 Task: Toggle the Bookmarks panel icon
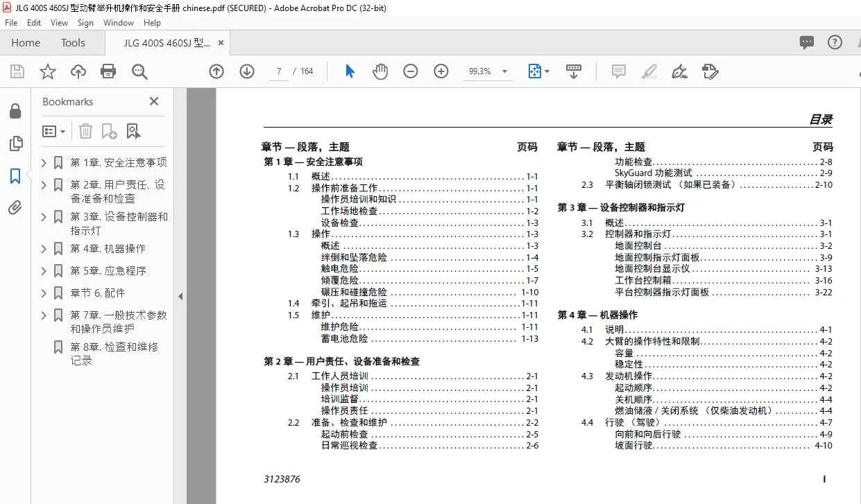click(x=15, y=176)
